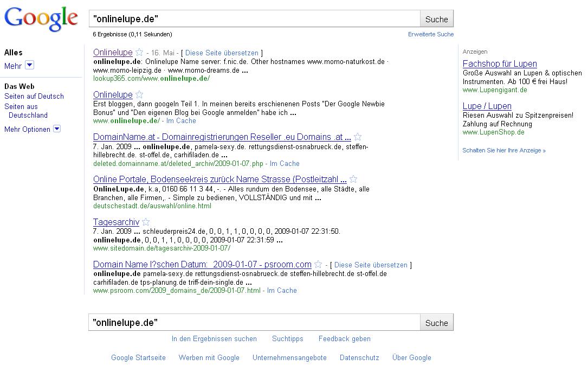Open the Mehr search categories link
This screenshot has height=365, width=588.
point(13,66)
